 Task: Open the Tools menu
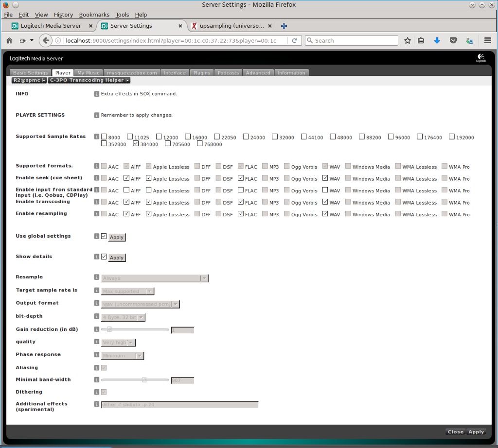click(122, 15)
